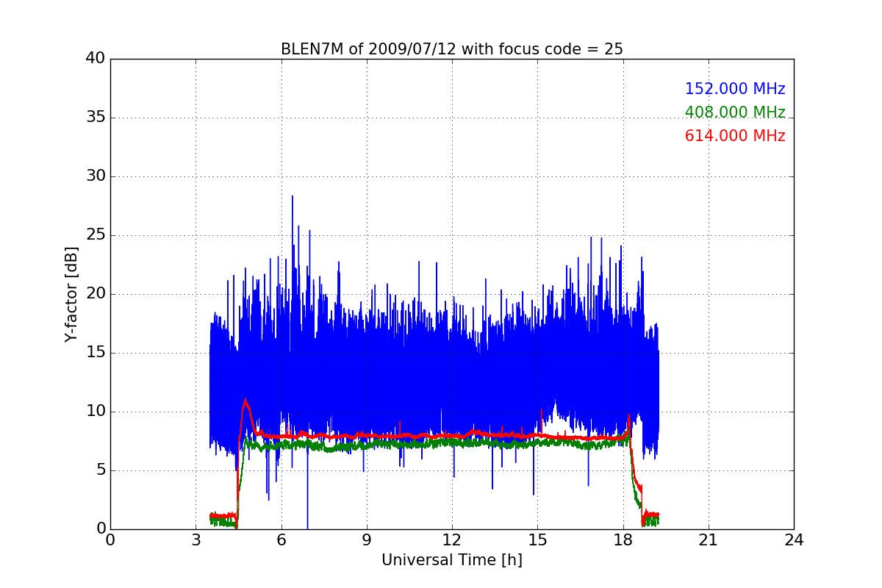Image resolution: width=882 pixels, height=588 pixels.
Task: Click the y-axis tick label 25
Action: coord(96,235)
